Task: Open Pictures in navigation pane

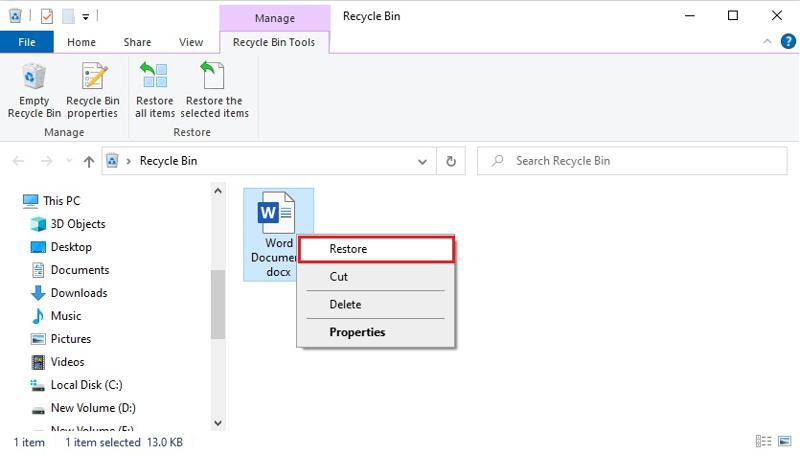Action: 61,339
